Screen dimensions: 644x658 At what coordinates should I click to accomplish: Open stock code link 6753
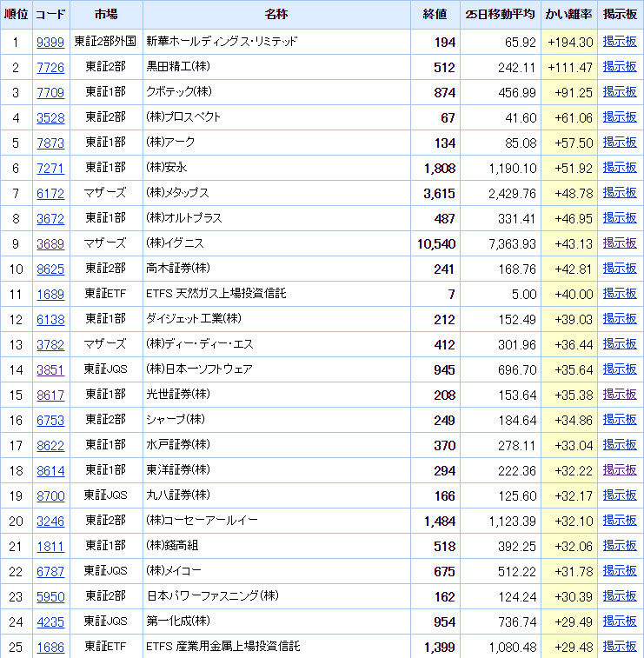[x=50, y=420]
